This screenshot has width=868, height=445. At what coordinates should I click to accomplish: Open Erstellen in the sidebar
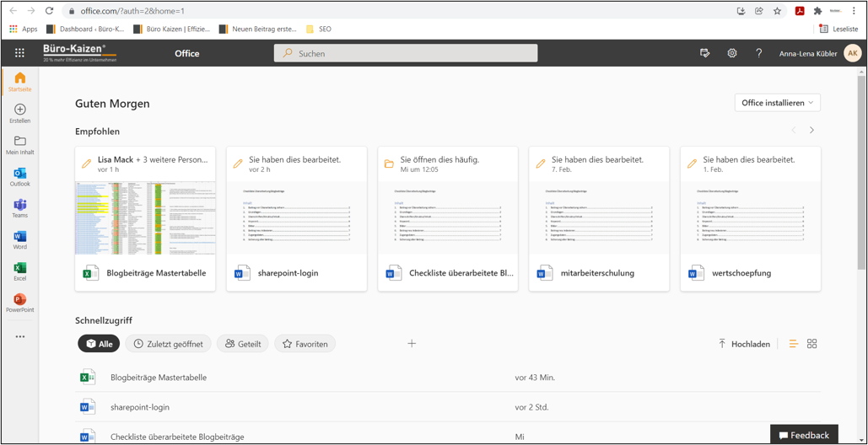[x=20, y=114]
